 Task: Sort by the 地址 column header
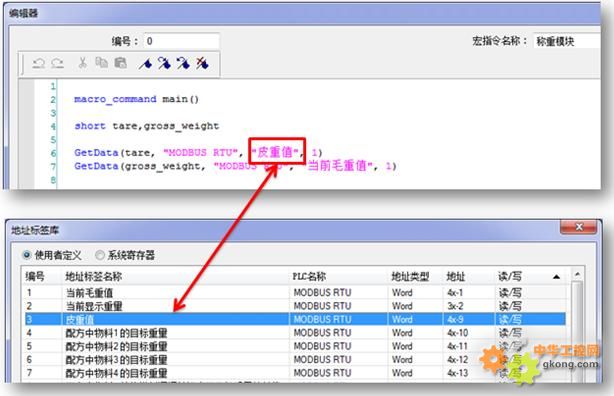[468, 277]
